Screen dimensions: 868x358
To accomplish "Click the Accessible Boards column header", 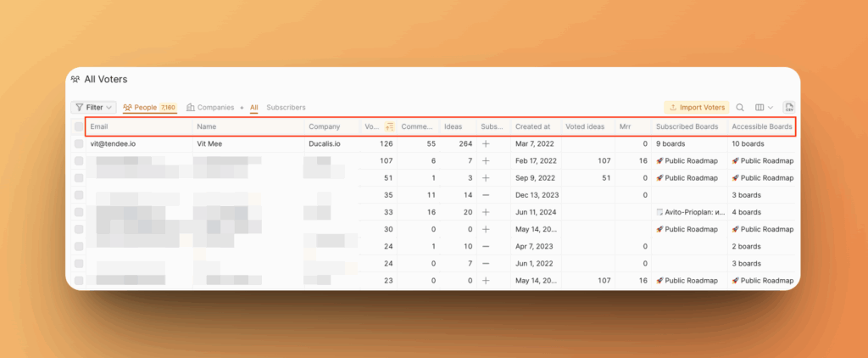I will click(762, 127).
